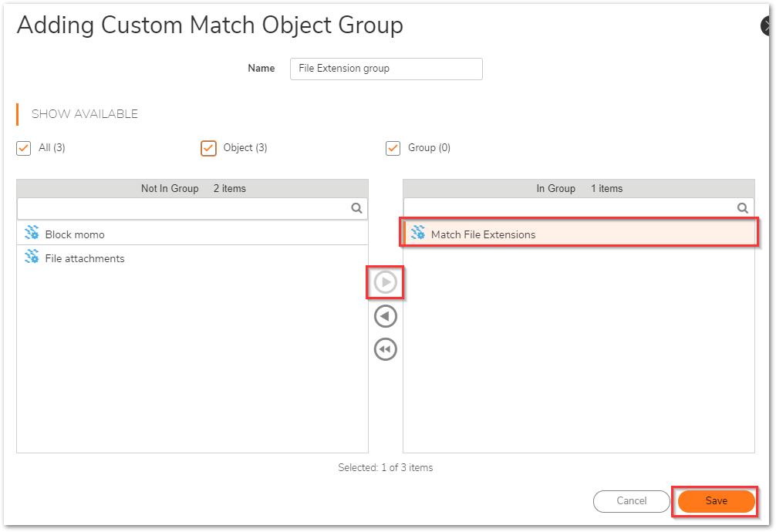Click the remove-all double left arrow button
Screen dimensions: 776x532
coord(385,349)
